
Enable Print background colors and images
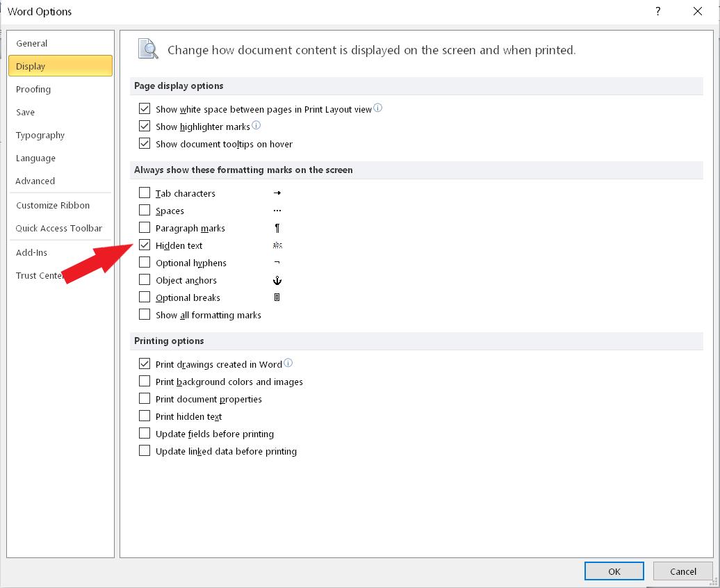point(144,382)
